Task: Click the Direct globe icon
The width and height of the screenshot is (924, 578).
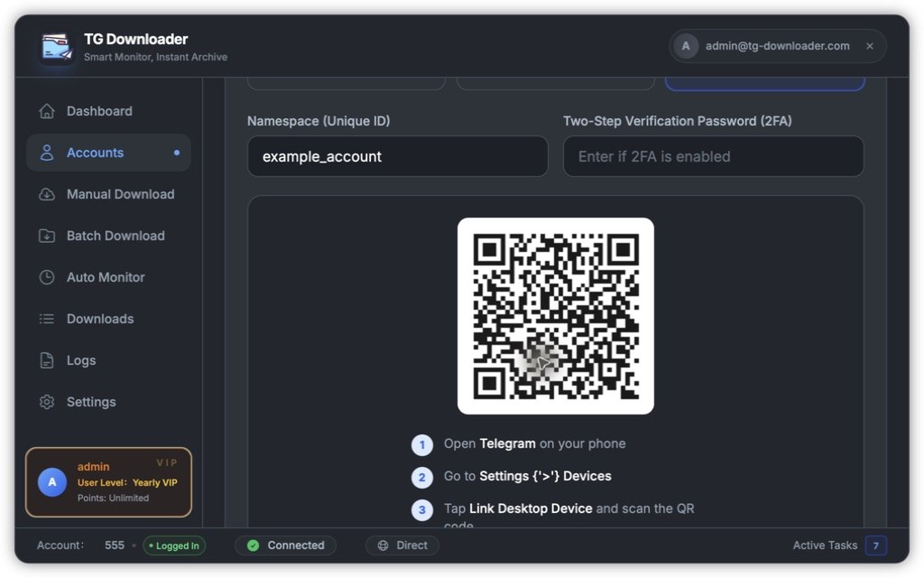Action: pos(383,545)
